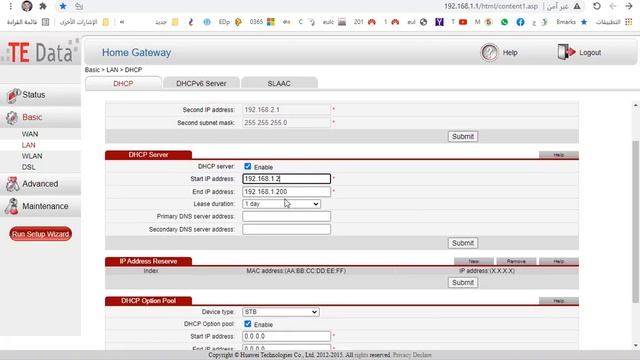640x360 pixels.
Task: Open the Facebook bookmark icon
Action: tap(520, 22)
